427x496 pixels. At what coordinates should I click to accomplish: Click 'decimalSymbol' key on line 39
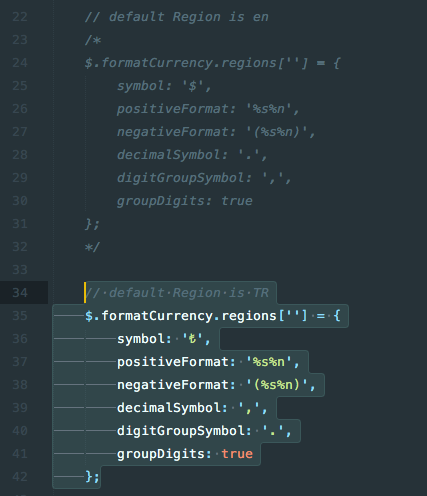coord(169,408)
